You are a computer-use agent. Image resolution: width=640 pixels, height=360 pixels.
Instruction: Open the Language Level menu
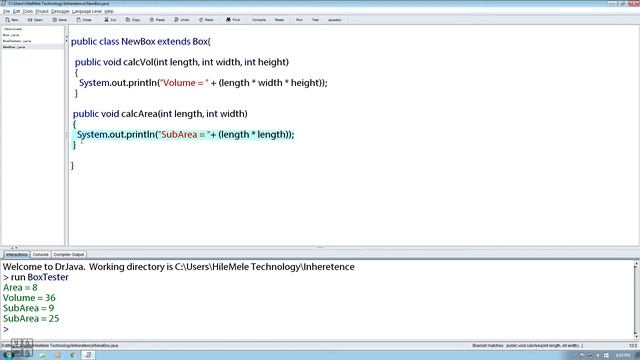[87, 11]
